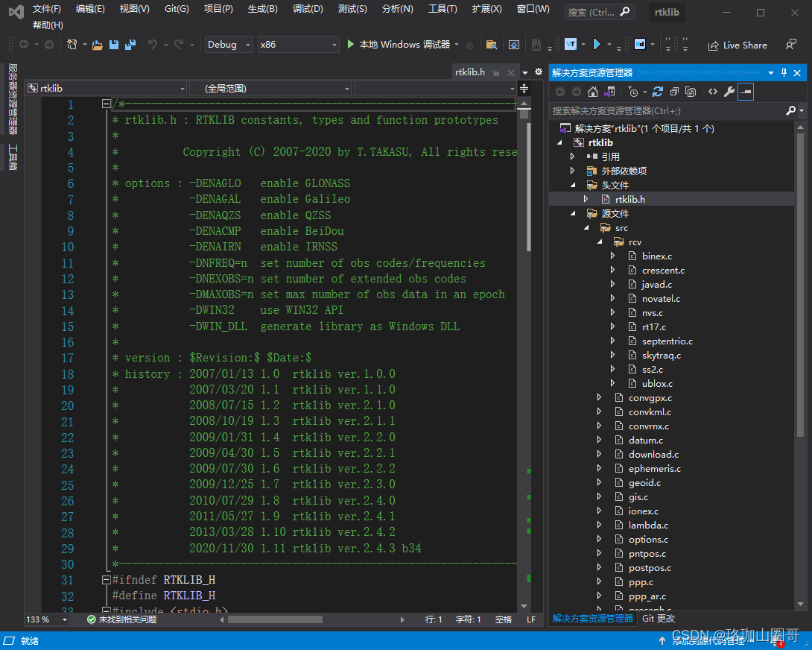This screenshot has height=650, width=812.
Task: Click the Collapse All icon in Solution Explorer
Action: point(673,91)
